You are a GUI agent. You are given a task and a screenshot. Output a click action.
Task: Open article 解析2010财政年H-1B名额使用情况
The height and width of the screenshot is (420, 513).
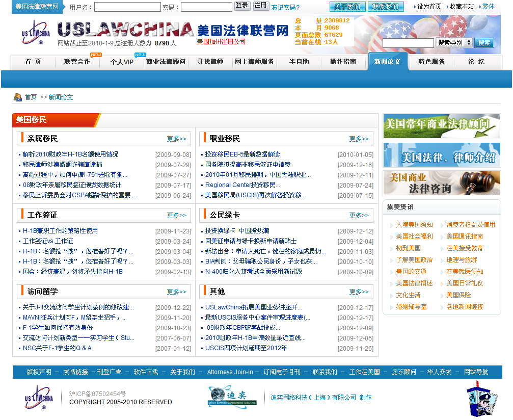[x=71, y=154]
